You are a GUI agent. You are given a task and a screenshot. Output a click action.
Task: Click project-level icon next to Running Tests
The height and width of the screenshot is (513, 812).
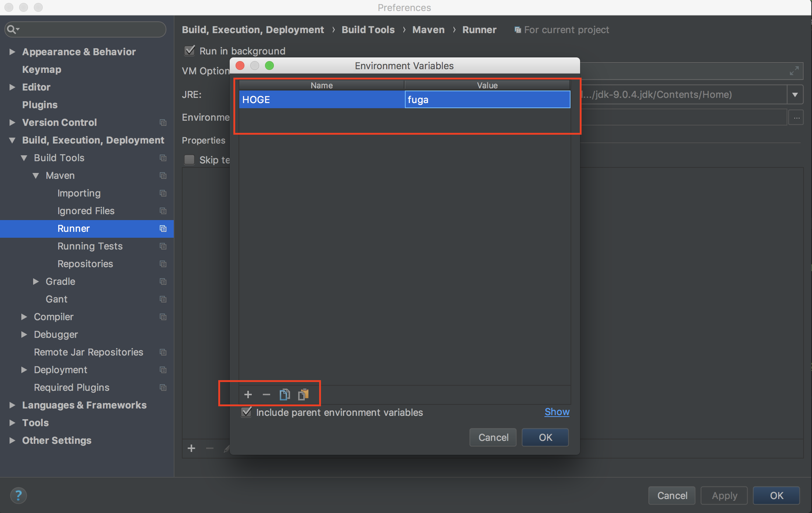click(163, 246)
